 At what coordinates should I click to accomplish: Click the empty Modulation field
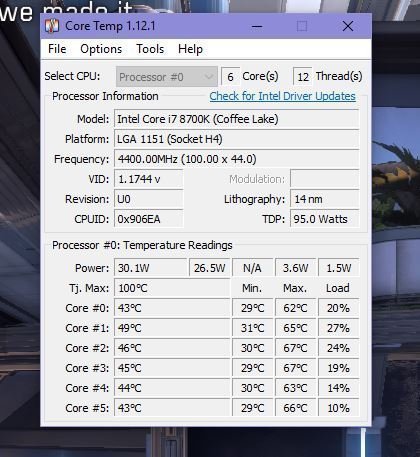coord(325,179)
